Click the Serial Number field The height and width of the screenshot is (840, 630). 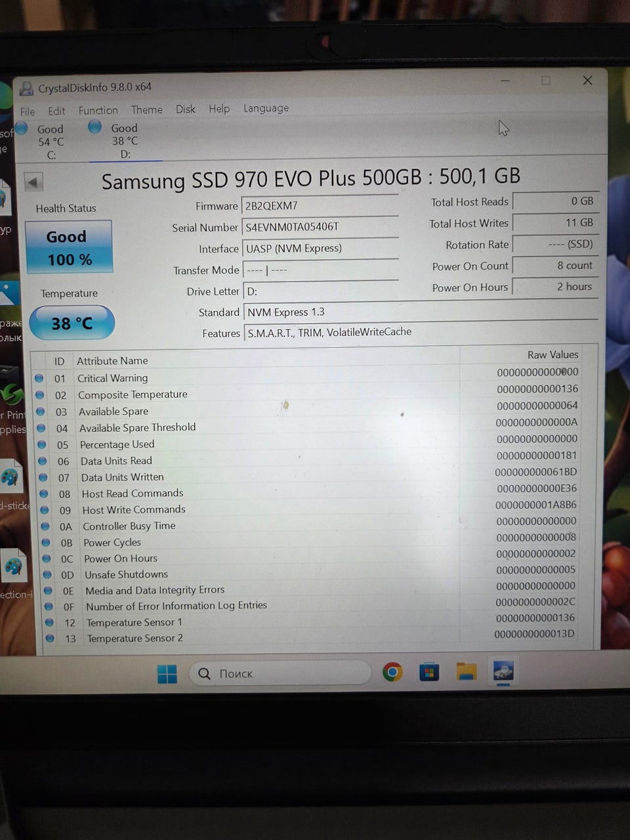tap(321, 227)
